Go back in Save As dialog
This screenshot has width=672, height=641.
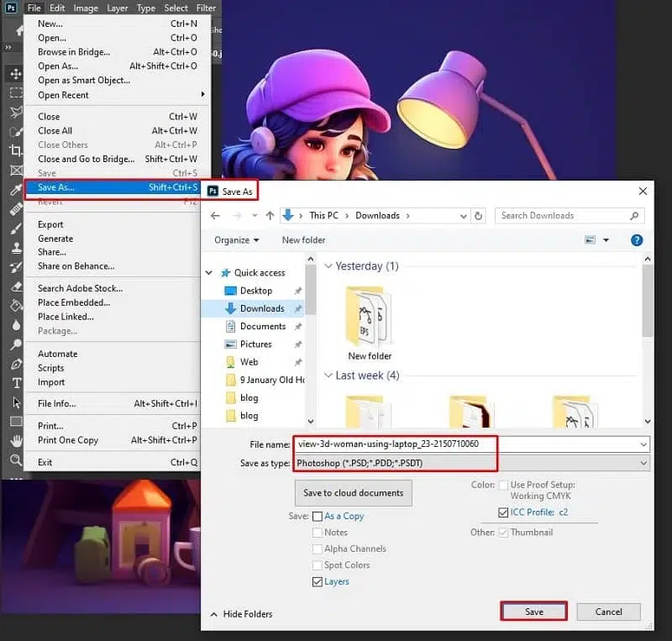coord(215,216)
